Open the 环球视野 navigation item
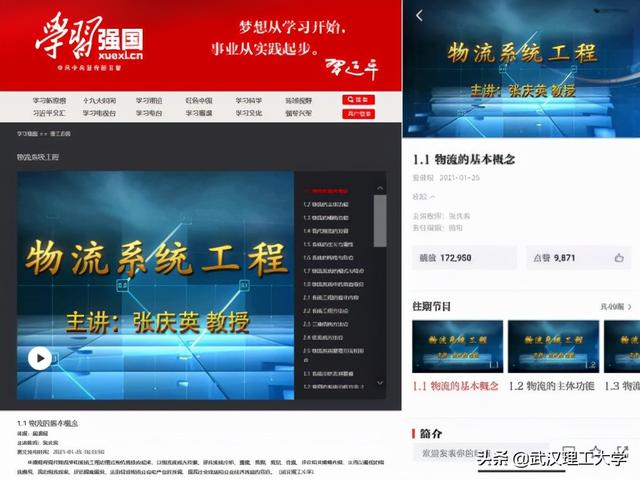This screenshot has height=480, width=640. (298, 100)
